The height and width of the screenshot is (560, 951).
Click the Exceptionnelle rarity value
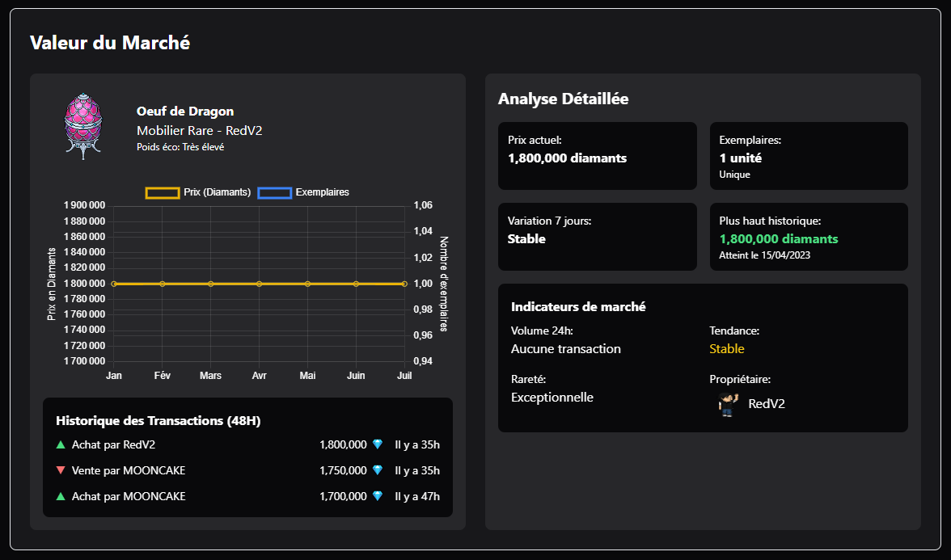(552, 398)
